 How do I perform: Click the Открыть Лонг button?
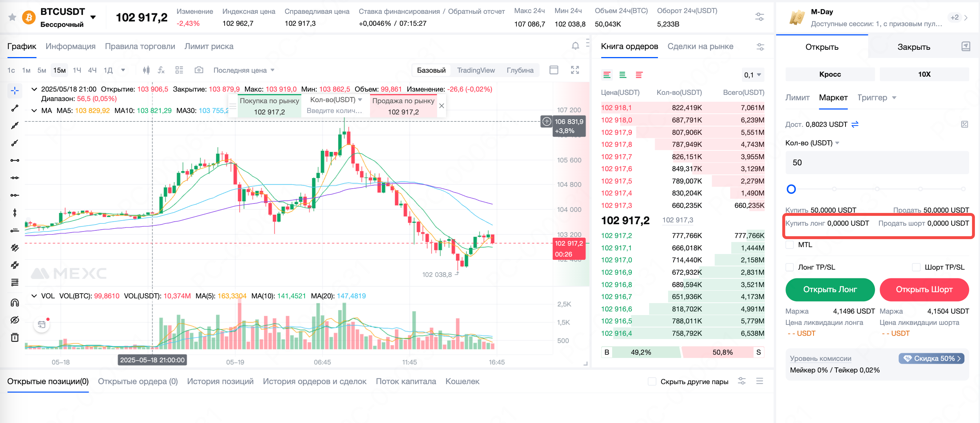tap(830, 290)
